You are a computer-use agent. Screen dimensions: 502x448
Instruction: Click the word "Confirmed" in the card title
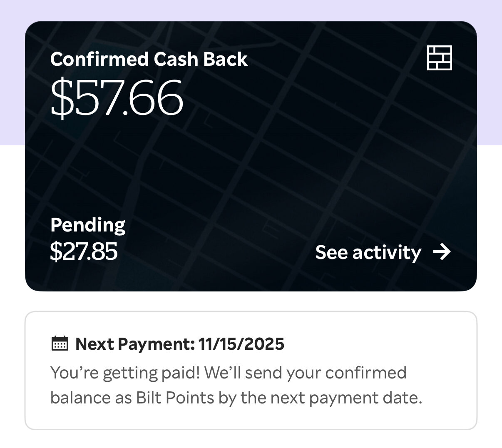99,59
